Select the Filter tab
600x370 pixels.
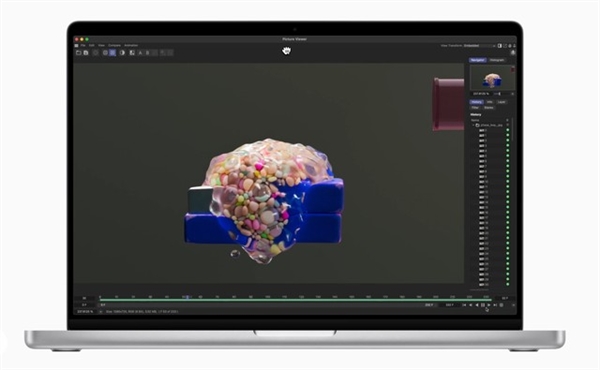(x=475, y=108)
